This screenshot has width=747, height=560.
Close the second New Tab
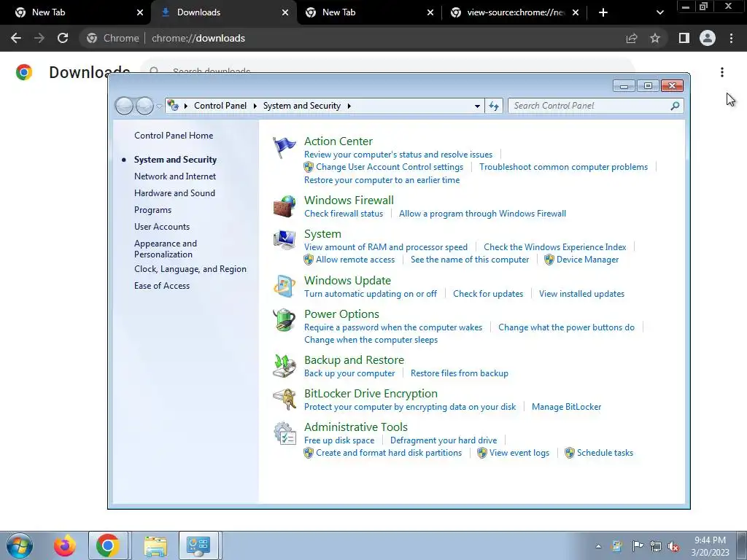pyautogui.click(x=430, y=12)
